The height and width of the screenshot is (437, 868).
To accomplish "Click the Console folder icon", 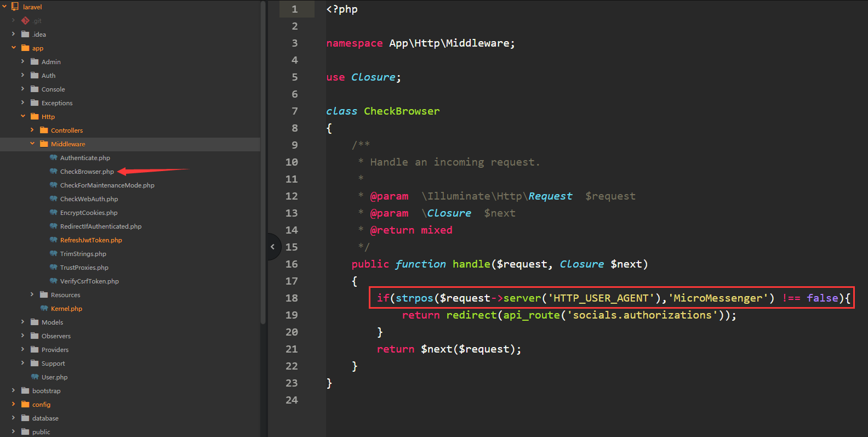I will coord(35,89).
